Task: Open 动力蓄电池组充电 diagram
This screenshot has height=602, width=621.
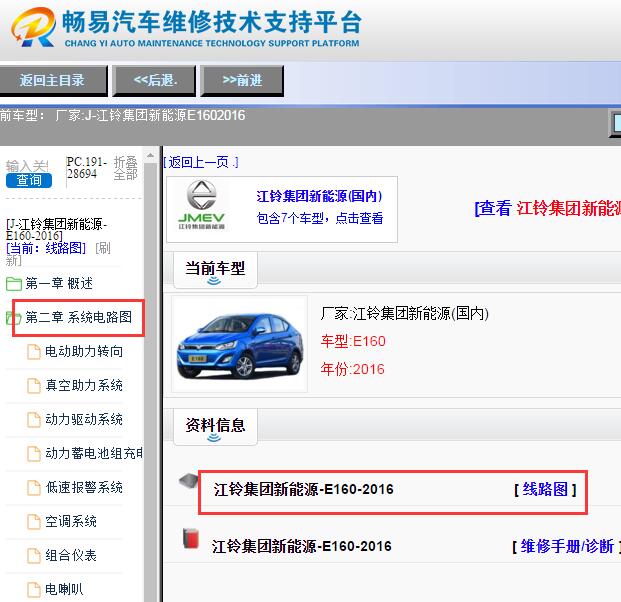Action: [94, 454]
